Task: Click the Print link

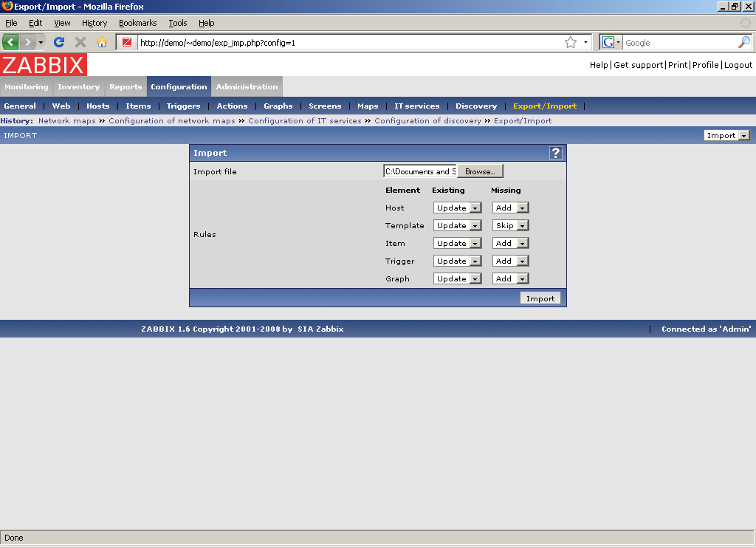Action: (x=678, y=65)
